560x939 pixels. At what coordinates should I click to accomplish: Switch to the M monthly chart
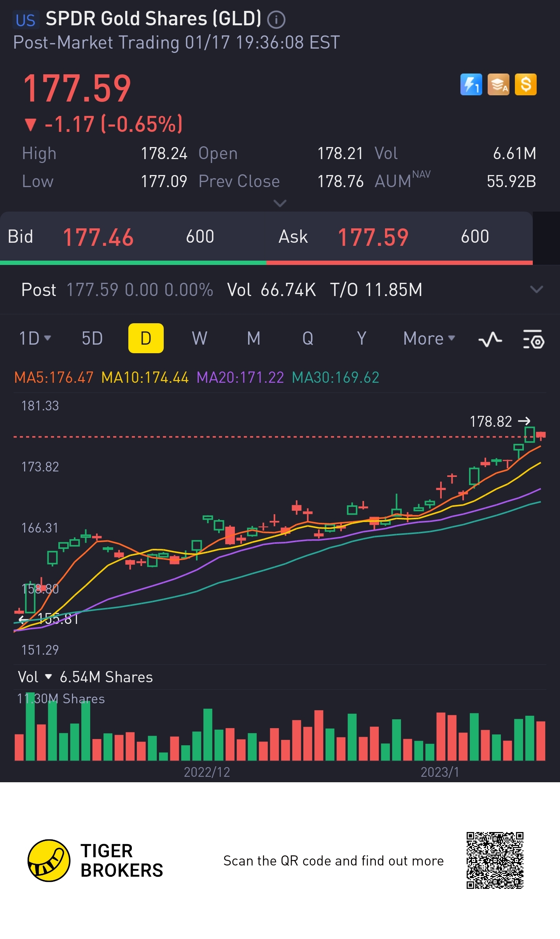coord(254,338)
